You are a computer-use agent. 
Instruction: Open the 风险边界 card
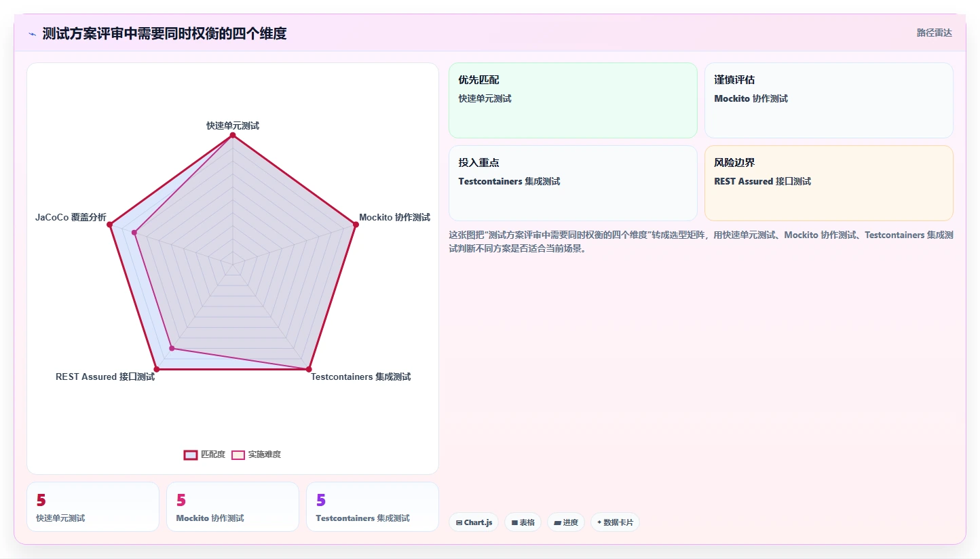pyautogui.click(x=829, y=183)
